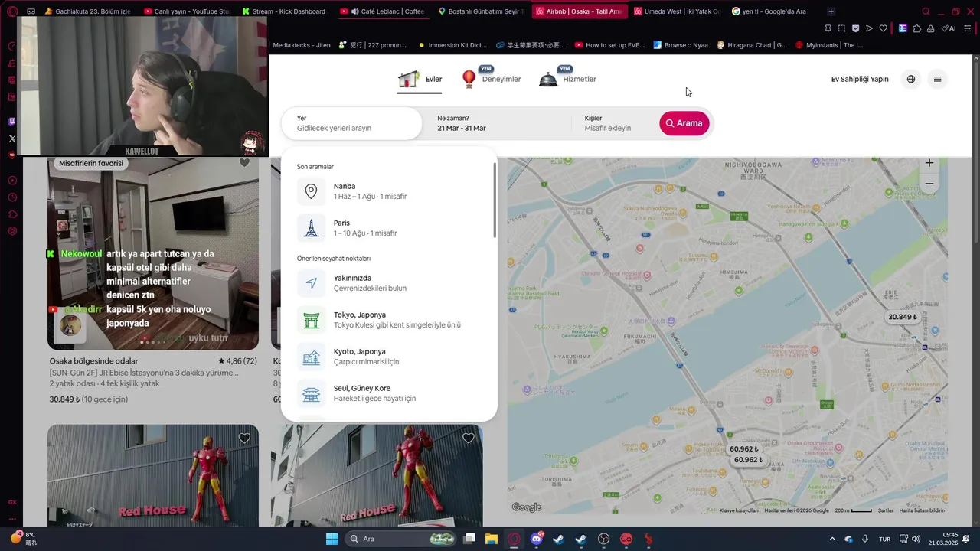Open Harita hatası bildirin link
This screenshot has height=551, width=980.
click(922, 510)
